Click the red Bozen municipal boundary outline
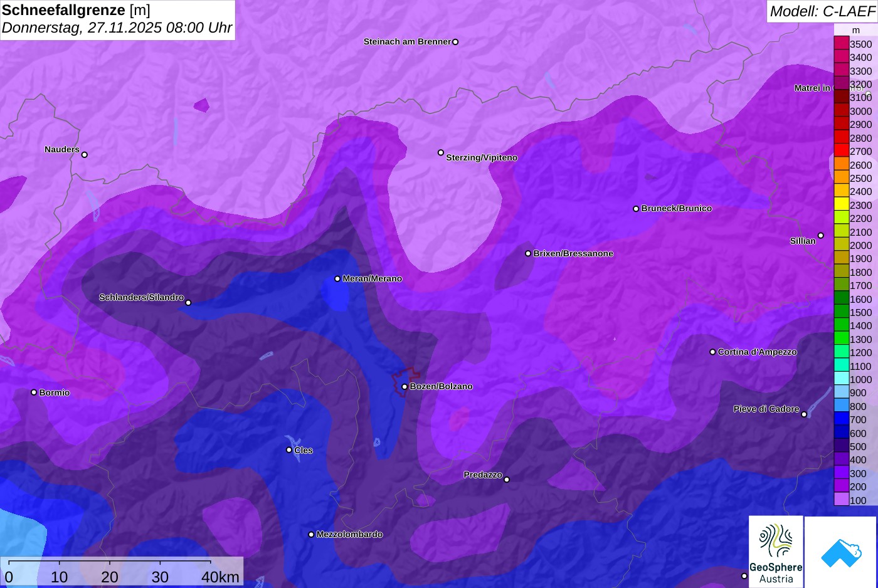This screenshot has height=588, width=878. tap(406, 382)
